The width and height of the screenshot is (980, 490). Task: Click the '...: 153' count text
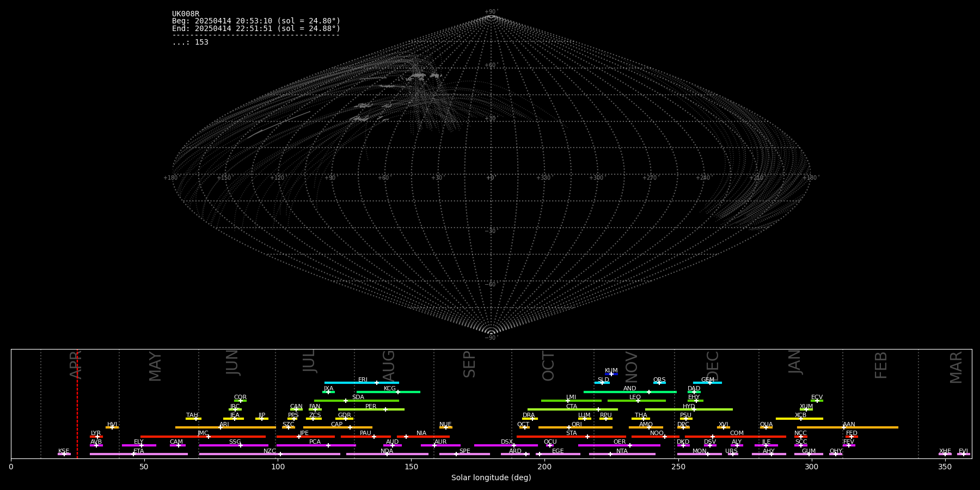pos(190,42)
